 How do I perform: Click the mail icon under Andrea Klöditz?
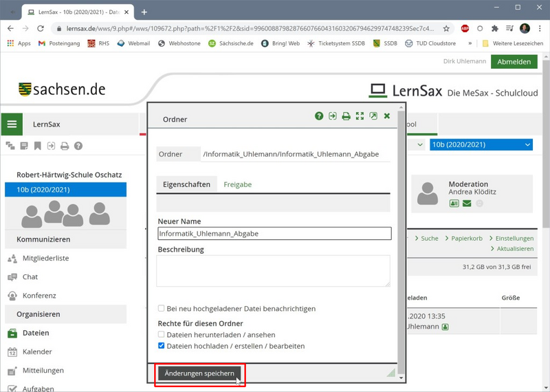[467, 204]
